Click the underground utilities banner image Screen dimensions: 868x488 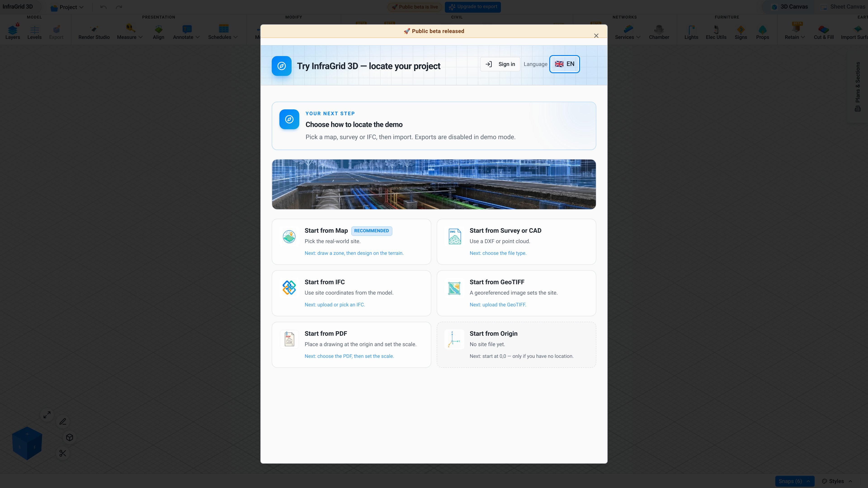pyautogui.click(x=434, y=184)
